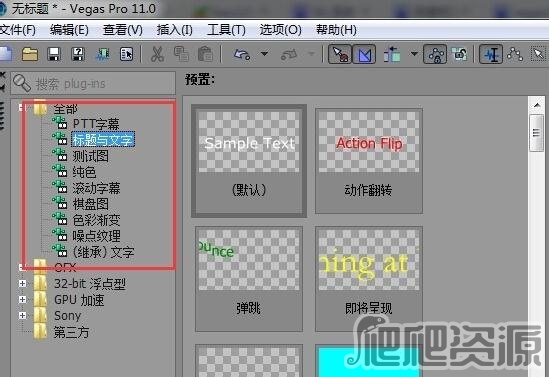
Task: Select PTT字幕 generator
Action: point(96,124)
